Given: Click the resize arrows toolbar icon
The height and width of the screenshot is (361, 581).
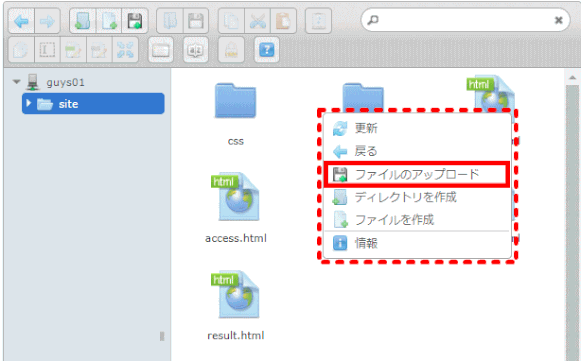Looking at the screenshot, I should [x=125, y=50].
